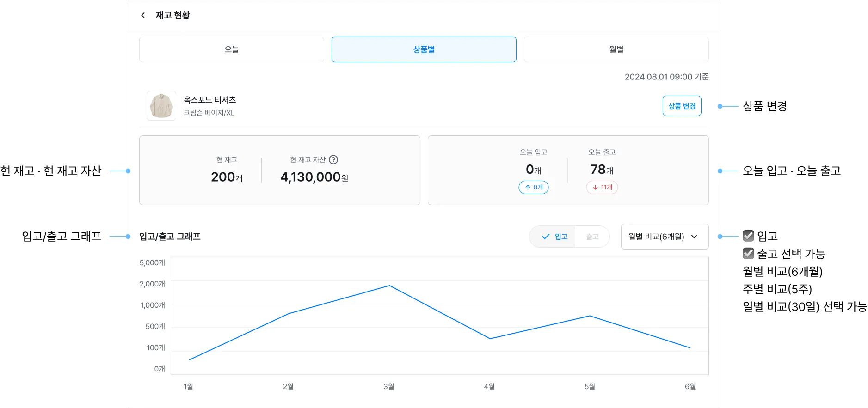This screenshot has height=408, width=868.
Task: Click the 4월 data point on graph line
Action: point(490,339)
